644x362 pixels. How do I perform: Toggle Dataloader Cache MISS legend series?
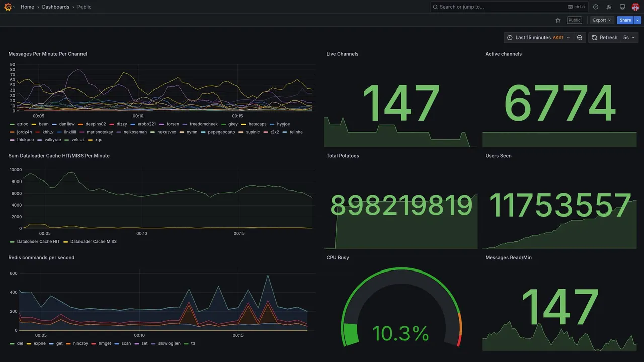(x=90, y=241)
